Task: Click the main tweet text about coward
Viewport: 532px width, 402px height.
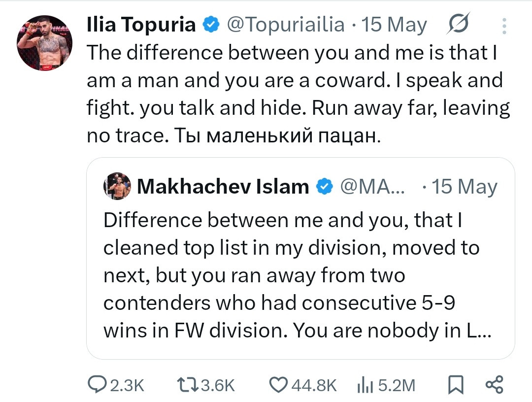Action: point(296,93)
